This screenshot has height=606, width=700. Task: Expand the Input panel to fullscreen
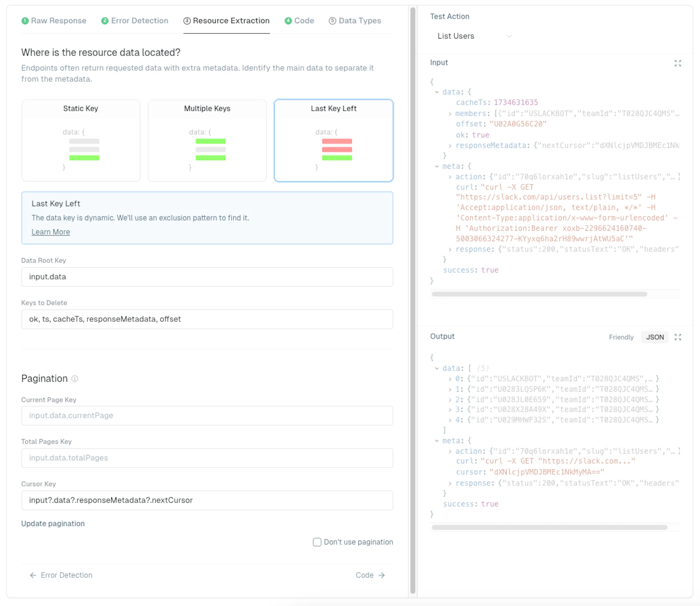(678, 63)
